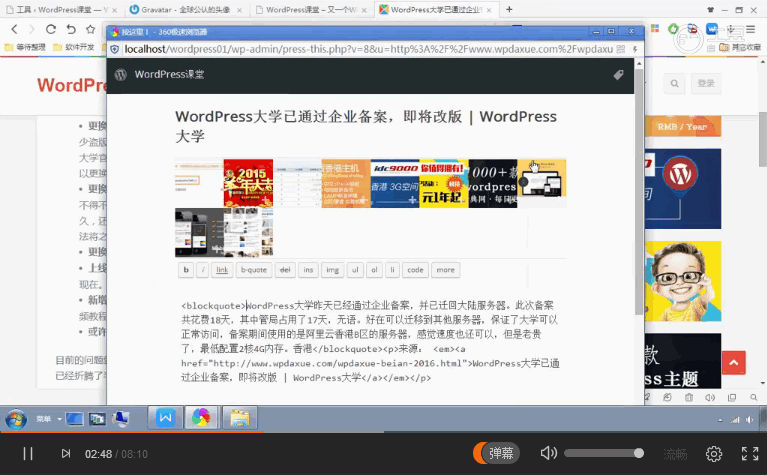Click the ul quicktag button
Image resolution: width=767 pixels, height=475 pixels.
coord(355,270)
